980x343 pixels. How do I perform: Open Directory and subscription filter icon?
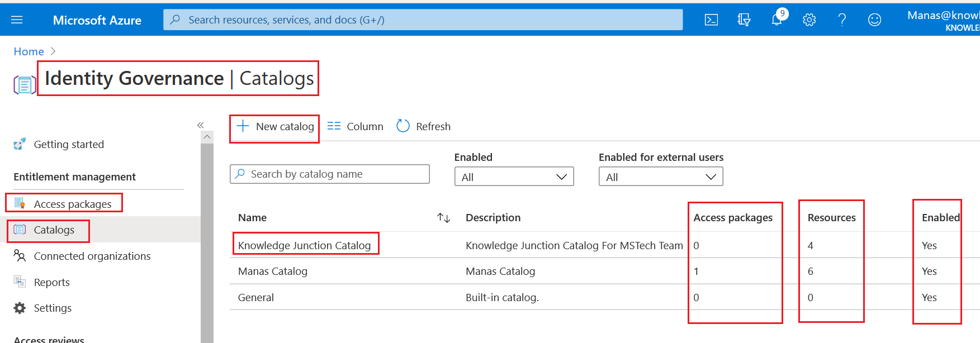point(744,20)
